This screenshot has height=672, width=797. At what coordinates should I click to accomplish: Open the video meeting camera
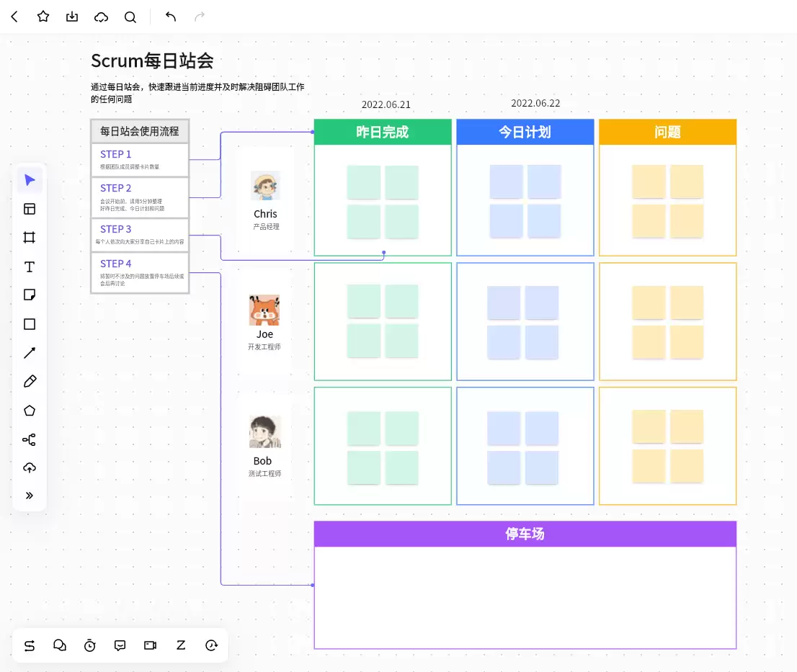(x=151, y=645)
